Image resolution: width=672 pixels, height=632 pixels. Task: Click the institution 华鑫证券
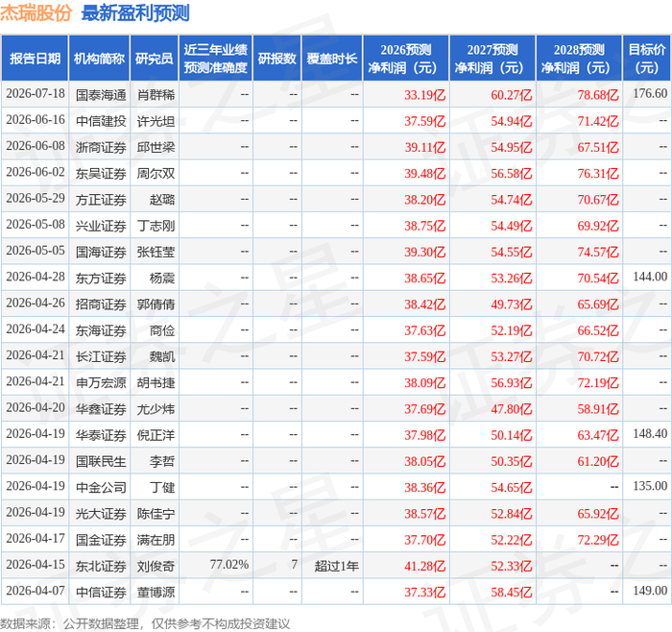101,408
